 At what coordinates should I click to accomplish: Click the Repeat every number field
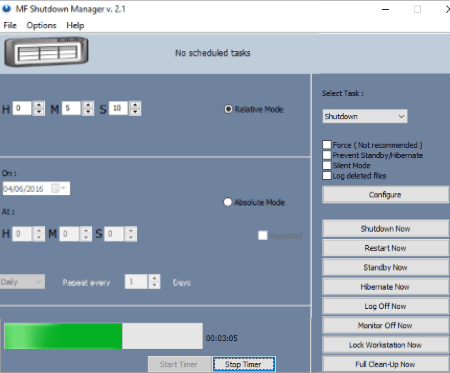coord(136,282)
